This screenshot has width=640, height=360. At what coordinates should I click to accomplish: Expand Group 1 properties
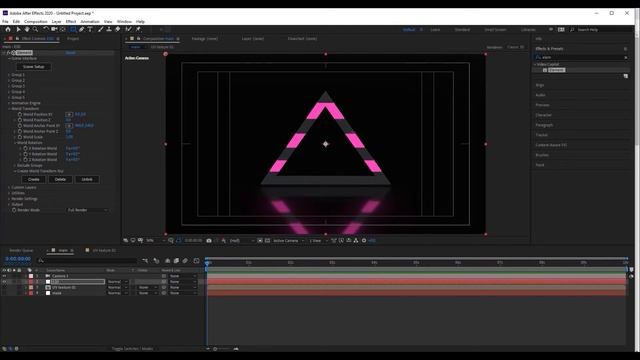[9, 75]
